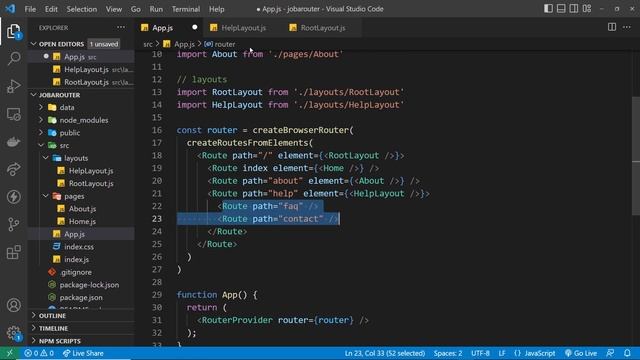Open Source Control view

coord(13,224)
